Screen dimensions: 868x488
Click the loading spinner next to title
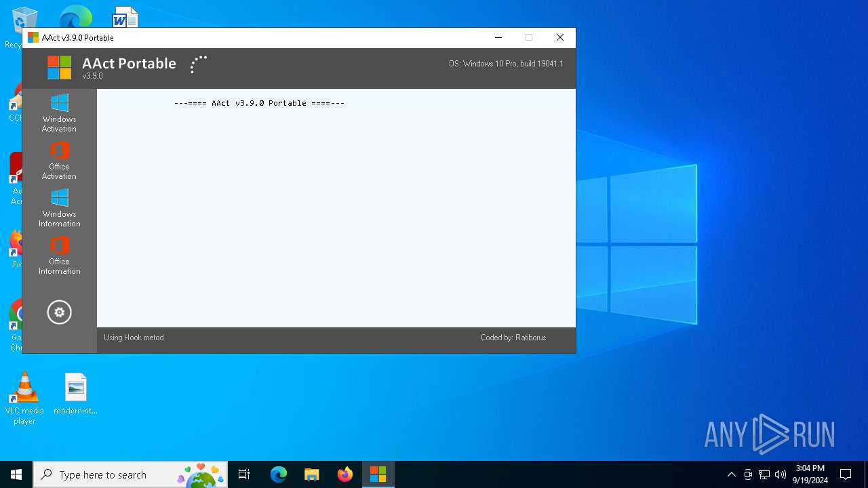[198, 64]
